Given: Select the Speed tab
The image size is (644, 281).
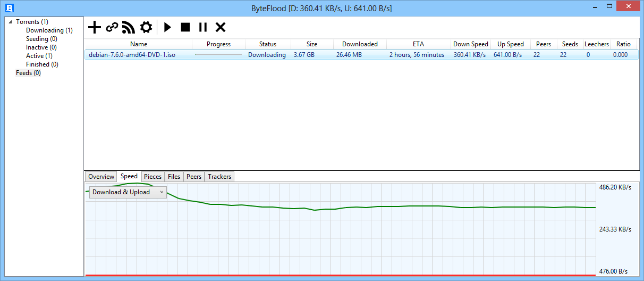Looking at the screenshot, I should 129,176.
